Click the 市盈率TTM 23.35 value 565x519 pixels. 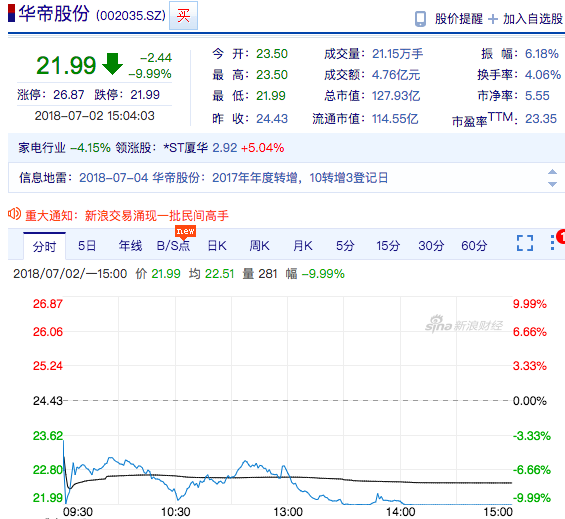(541, 119)
